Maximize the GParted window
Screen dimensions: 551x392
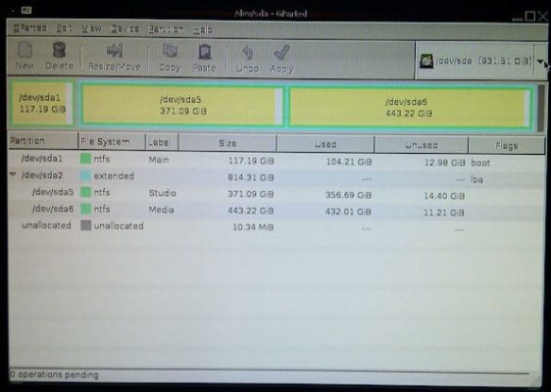click(x=529, y=16)
